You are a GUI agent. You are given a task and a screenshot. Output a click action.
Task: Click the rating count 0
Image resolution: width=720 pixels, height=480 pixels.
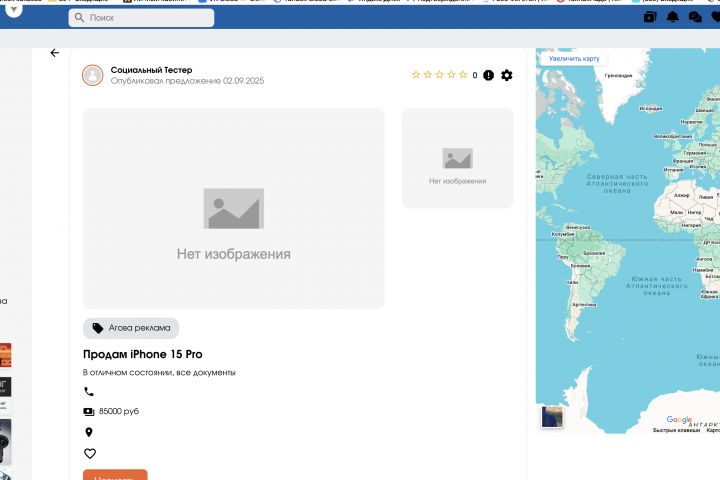pos(475,75)
